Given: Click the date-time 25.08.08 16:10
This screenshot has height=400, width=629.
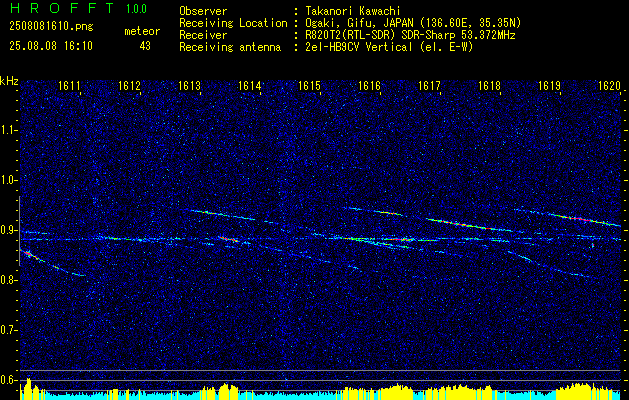Looking at the screenshot, I should [x=51, y=46].
